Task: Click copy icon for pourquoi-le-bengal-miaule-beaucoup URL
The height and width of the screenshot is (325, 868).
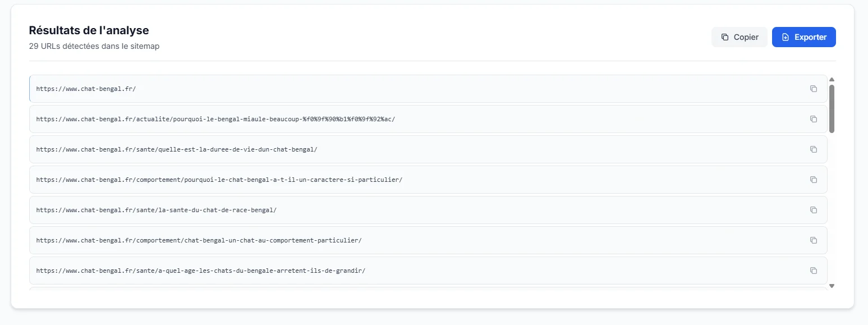Action: (813, 119)
